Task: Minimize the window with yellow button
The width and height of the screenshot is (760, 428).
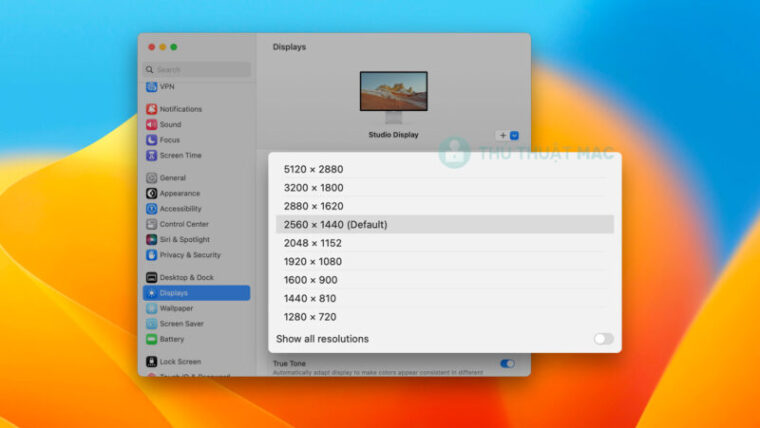Action: 163,47
